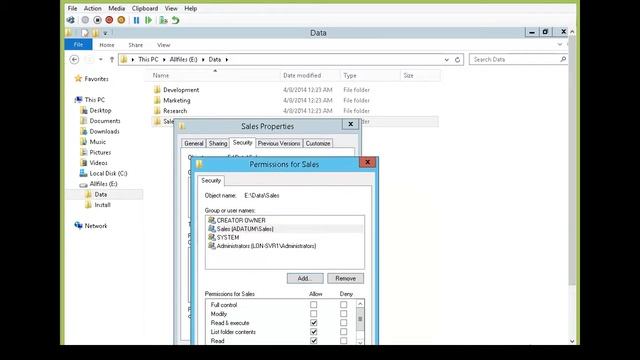Viewport: 640px width, 360px height.
Task: Open the Media menu
Action: coord(116,8)
